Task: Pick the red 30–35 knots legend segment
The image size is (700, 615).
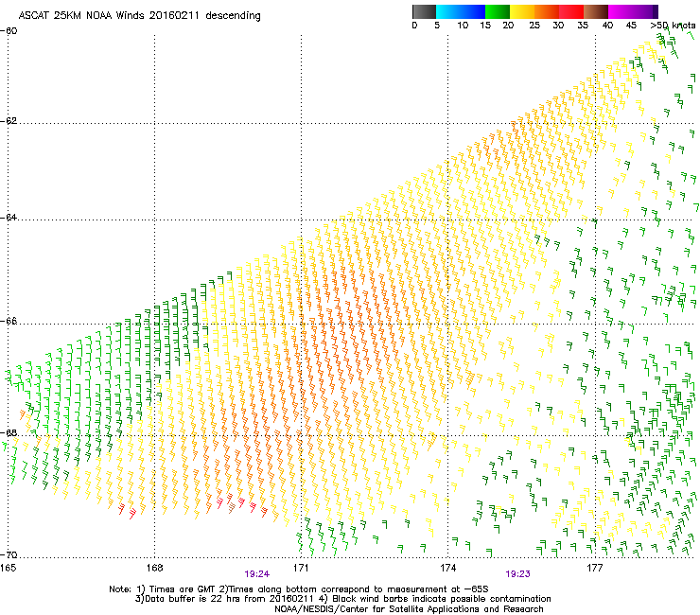Action: pyautogui.click(x=571, y=11)
